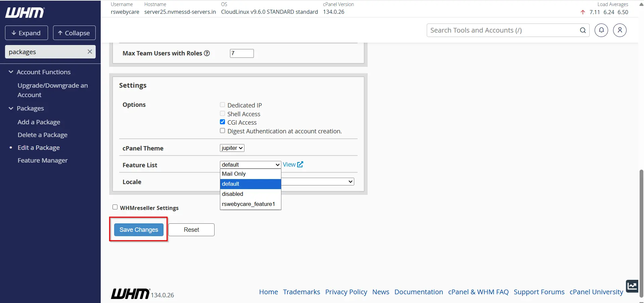The image size is (644, 303).
Task: Focus the Max Team Users with Roles field
Action: tap(242, 53)
